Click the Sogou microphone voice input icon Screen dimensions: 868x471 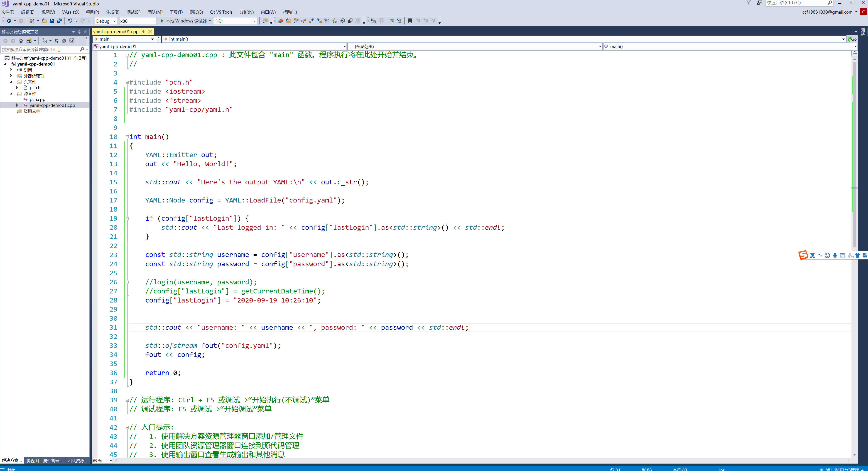click(835, 255)
